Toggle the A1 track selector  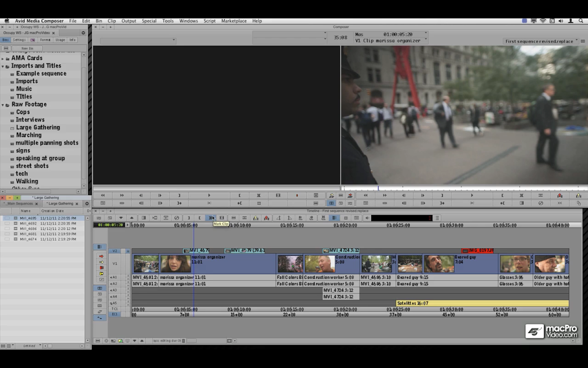[x=115, y=277]
